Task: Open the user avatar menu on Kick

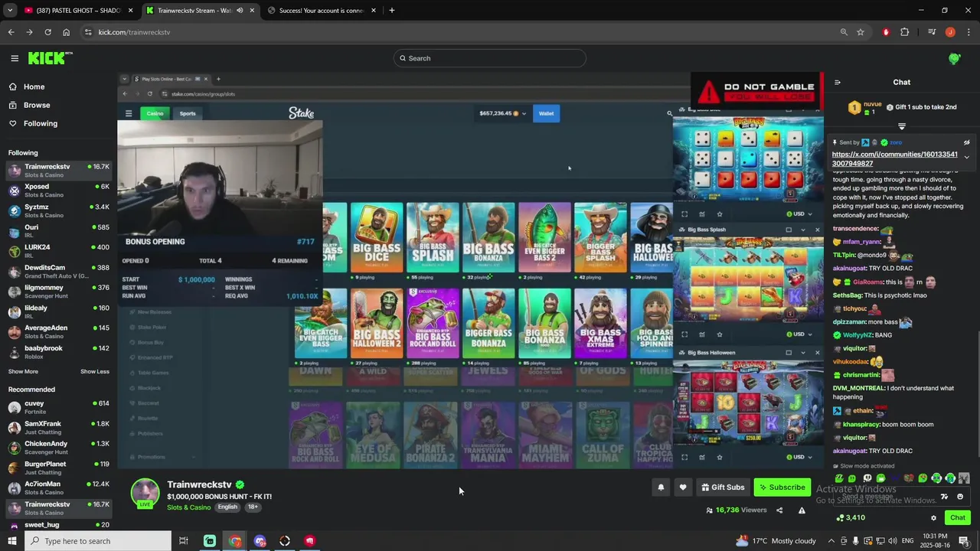Action: (954, 58)
